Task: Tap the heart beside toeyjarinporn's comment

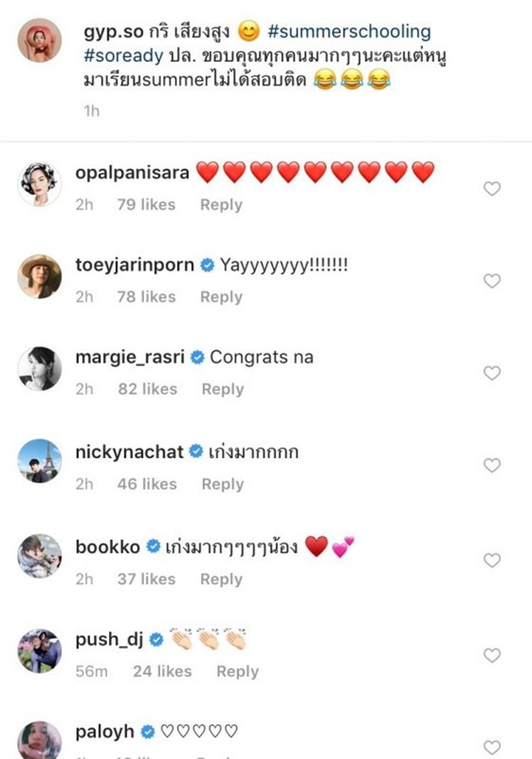Action: point(492,281)
